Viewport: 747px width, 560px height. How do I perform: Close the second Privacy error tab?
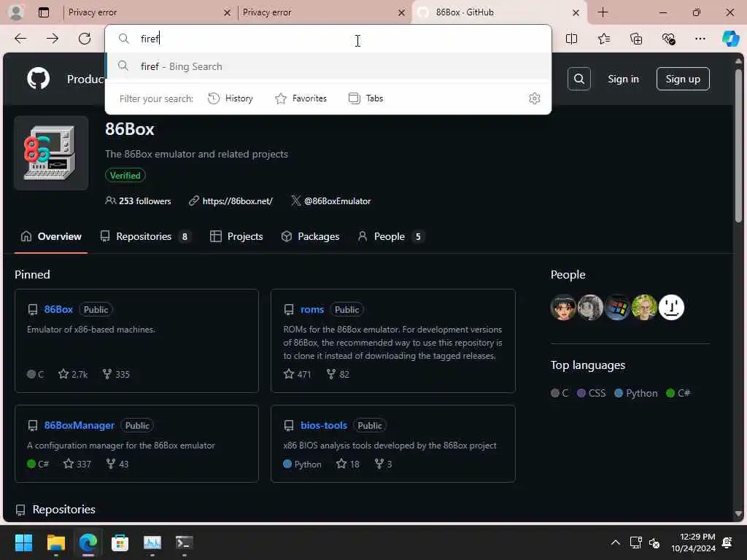402,13
